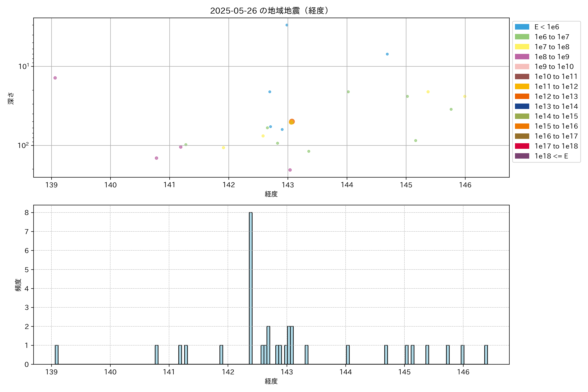Click the purple point near longitude 139

(55, 78)
